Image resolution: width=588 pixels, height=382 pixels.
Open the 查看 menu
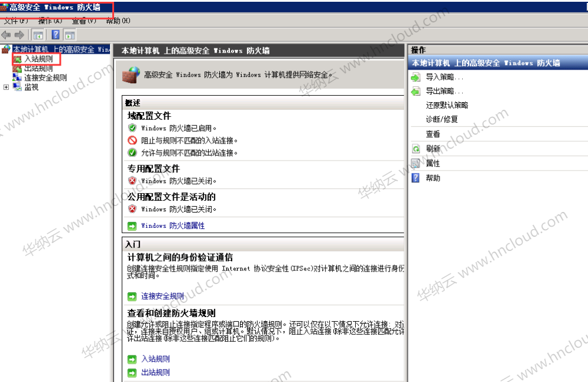84,21
